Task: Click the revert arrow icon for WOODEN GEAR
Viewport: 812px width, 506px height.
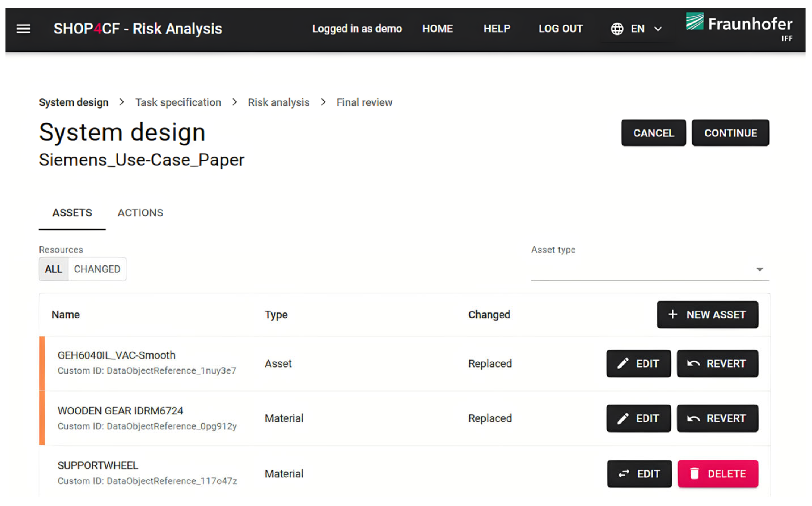Action: click(x=693, y=419)
